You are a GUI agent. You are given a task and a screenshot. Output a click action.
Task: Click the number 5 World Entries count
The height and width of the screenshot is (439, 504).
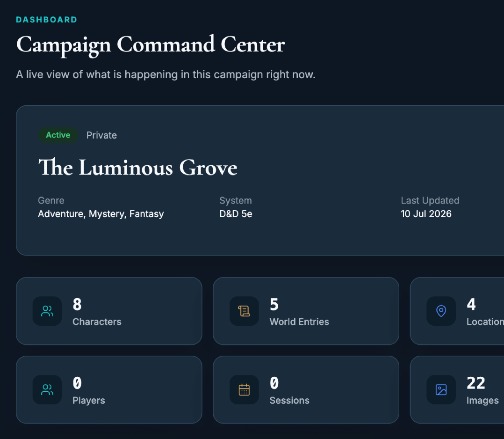[274, 304]
